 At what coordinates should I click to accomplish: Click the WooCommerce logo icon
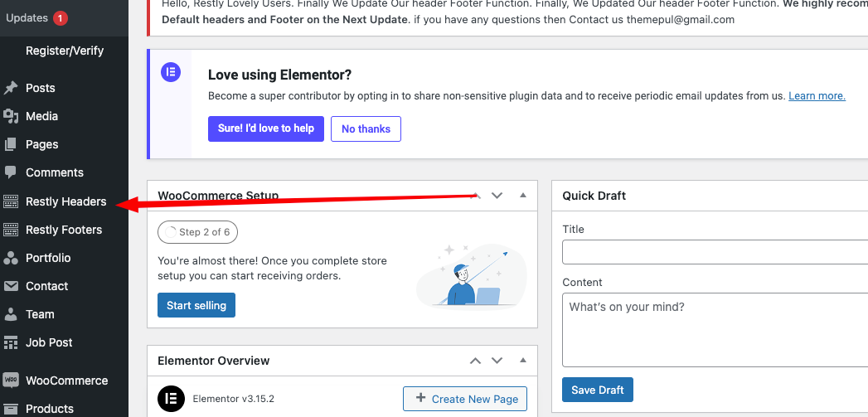pyautogui.click(x=11, y=381)
